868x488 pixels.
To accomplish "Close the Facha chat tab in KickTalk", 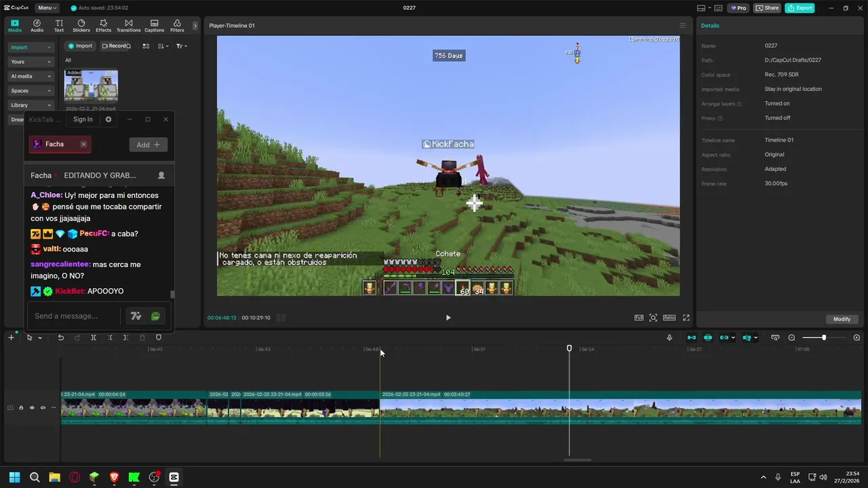I will coord(83,144).
